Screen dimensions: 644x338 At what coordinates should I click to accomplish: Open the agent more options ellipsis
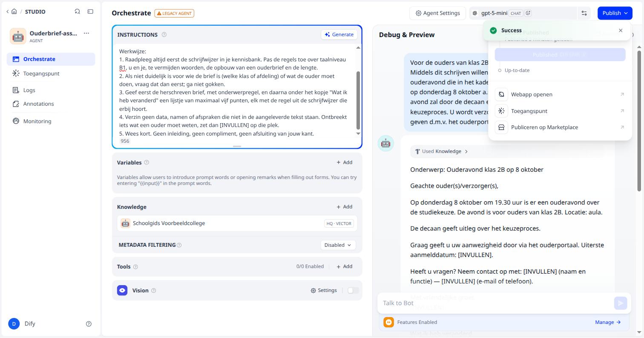click(86, 33)
